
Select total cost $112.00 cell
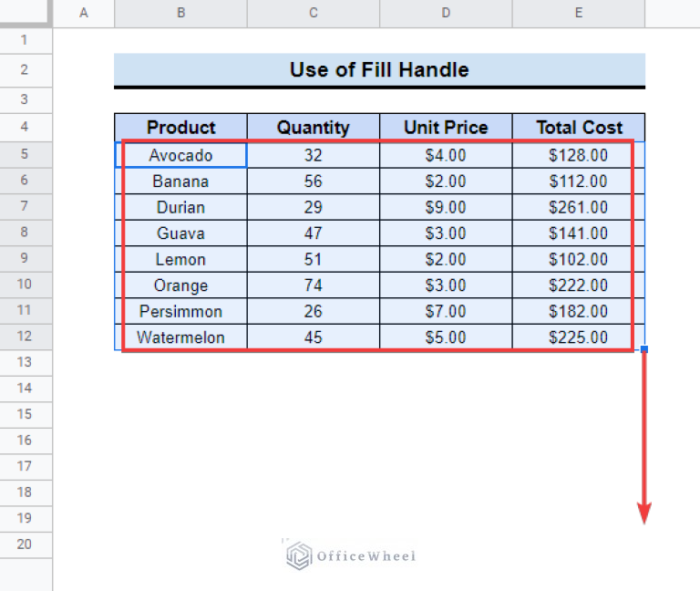tap(579, 181)
